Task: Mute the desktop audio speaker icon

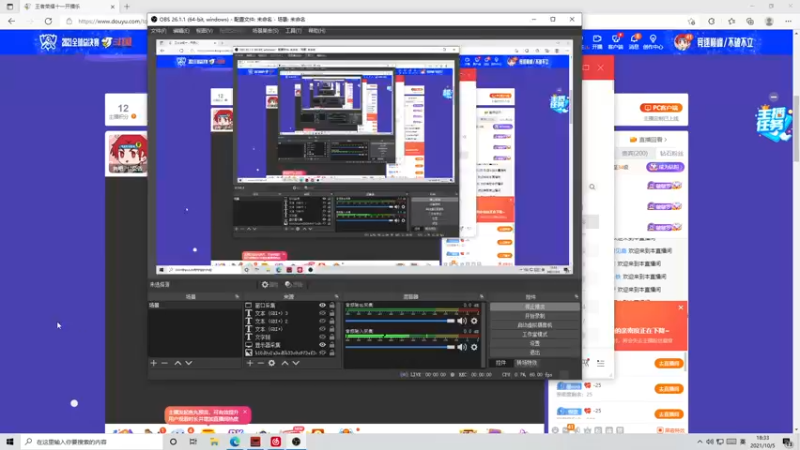Action: (x=462, y=321)
